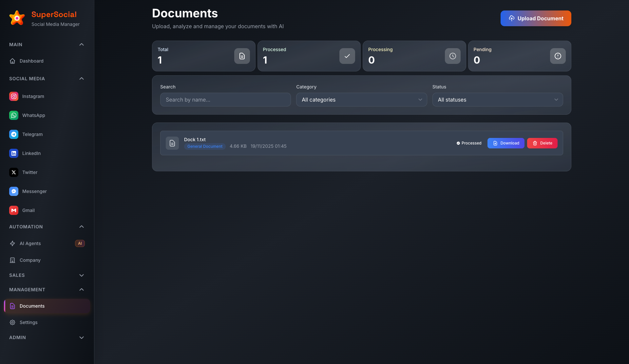The image size is (629, 364).
Task: Open the All categories dropdown
Action: tap(361, 100)
